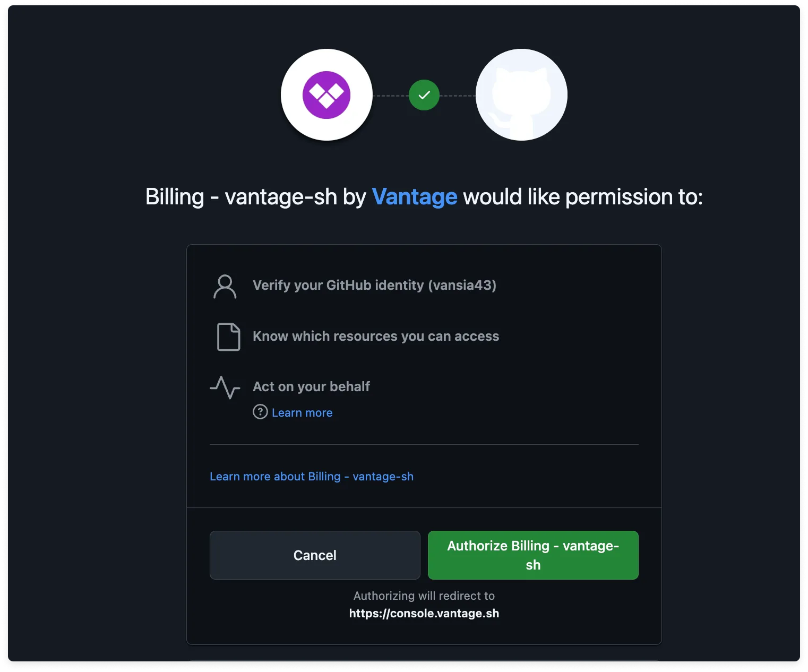The image size is (808, 672).
Task: Click the GitHub Octocat avatar icon
Action: click(521, 94)
